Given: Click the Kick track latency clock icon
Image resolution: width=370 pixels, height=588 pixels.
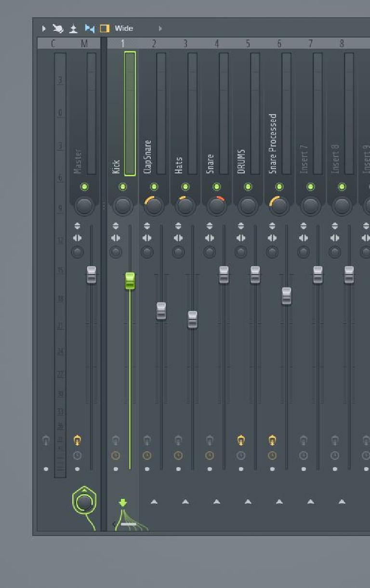Looking at the screenshot, I should point(116,456).
